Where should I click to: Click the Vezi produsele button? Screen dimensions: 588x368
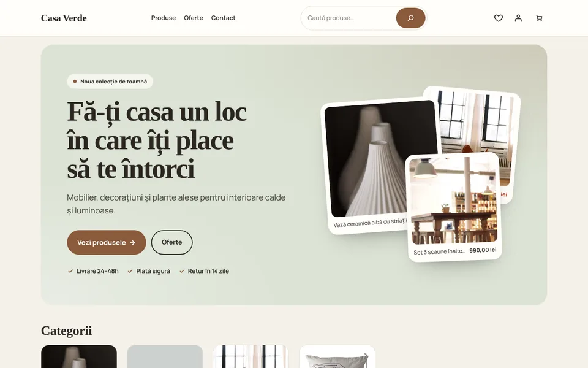tap(107, 243)
